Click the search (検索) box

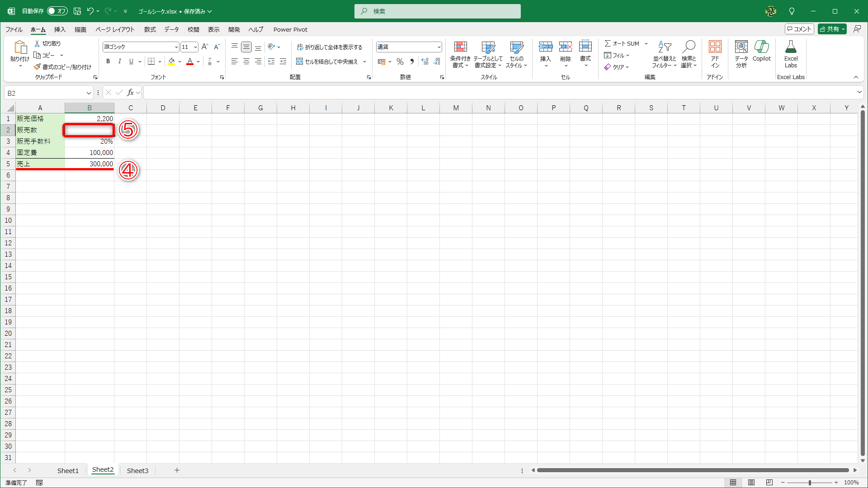[437, 11]
